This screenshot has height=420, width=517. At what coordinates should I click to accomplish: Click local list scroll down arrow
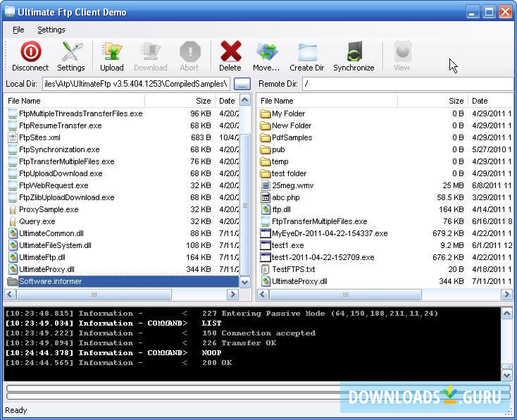click(x=245, y=283)
